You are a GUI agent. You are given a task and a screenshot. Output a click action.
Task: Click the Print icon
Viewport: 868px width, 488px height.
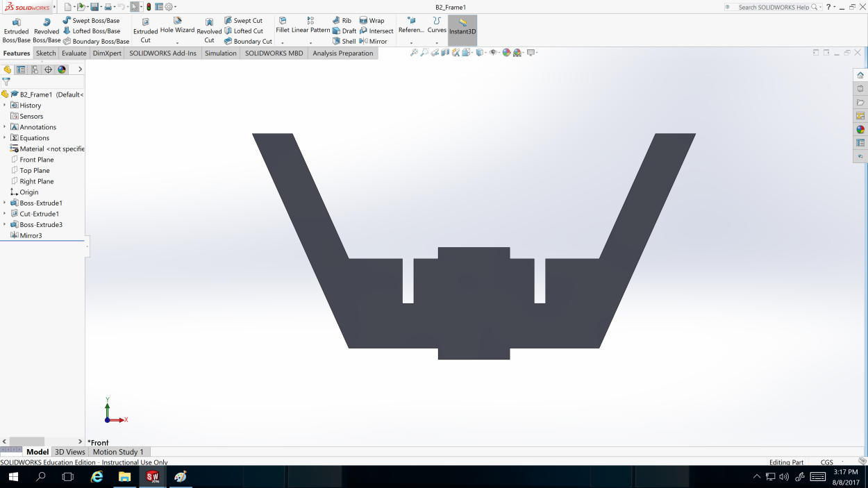108,7
